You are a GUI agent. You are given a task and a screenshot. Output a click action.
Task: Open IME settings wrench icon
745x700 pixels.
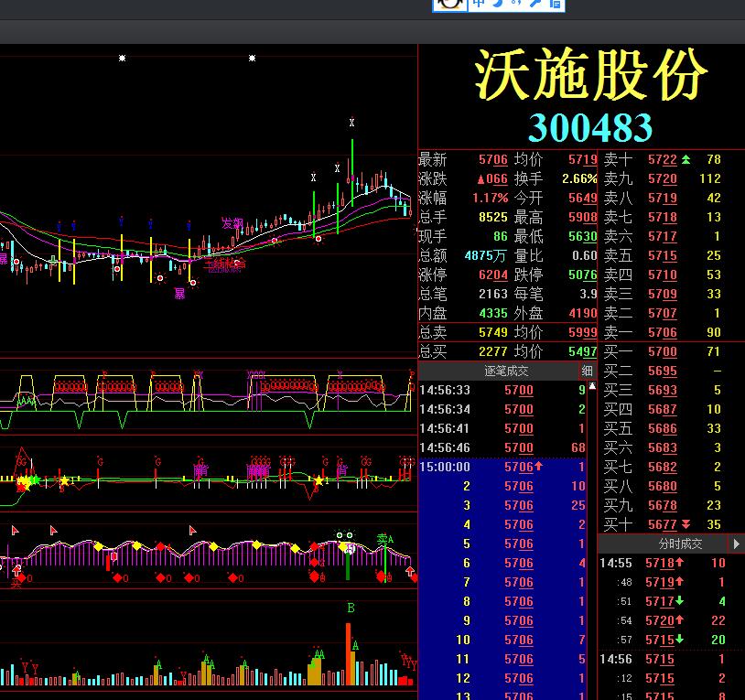click(535, 4)
